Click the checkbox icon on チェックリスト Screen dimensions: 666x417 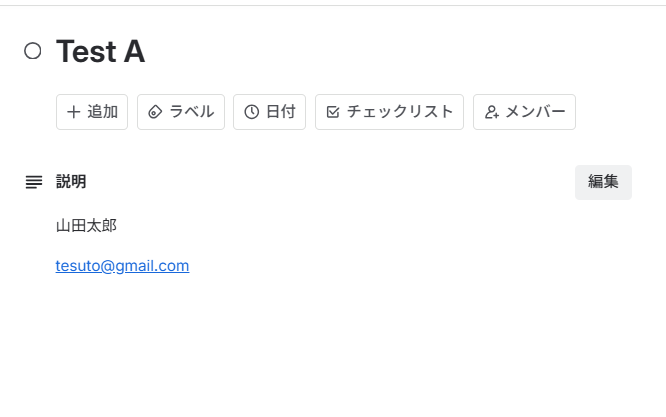click(x=333, y=112)
